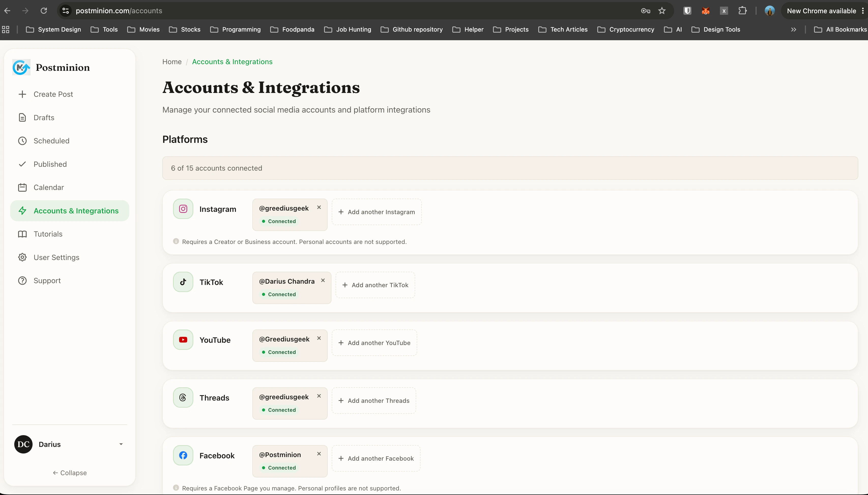Open the Programming bookmarks folder
This screenshot has height=495, width=868.
click(x=235, y=30)
